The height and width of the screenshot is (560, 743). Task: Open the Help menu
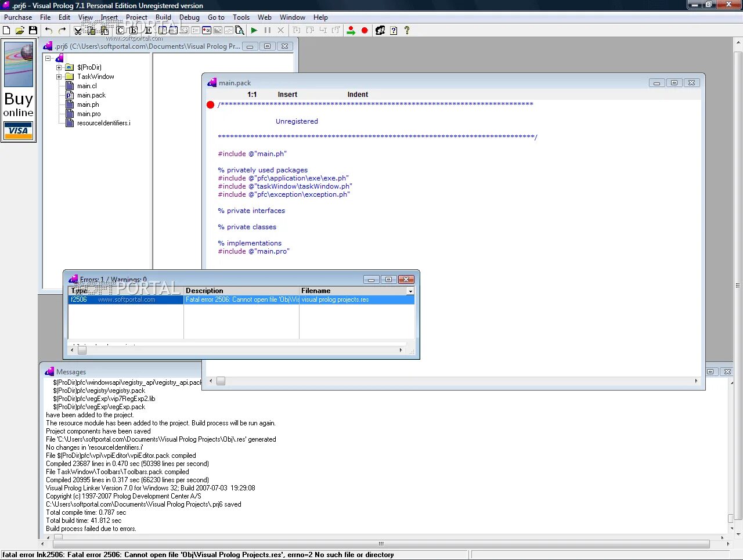coord(320,17)
